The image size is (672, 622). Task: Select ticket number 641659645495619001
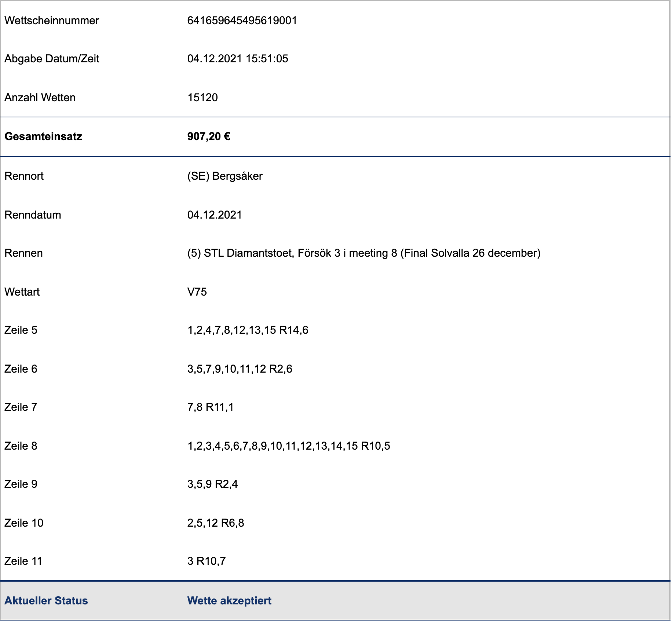[242, 21]
